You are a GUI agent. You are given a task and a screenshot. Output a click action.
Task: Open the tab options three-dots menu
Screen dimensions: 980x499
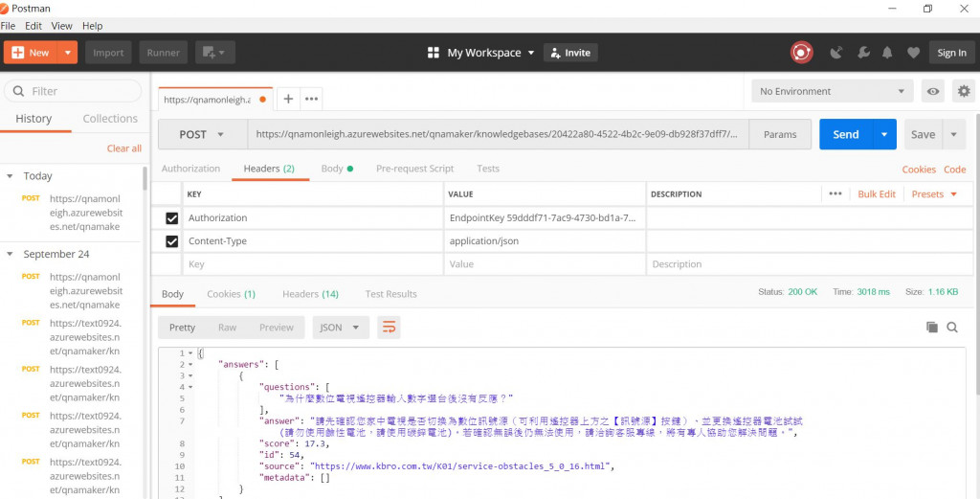(x=311, y=99)
